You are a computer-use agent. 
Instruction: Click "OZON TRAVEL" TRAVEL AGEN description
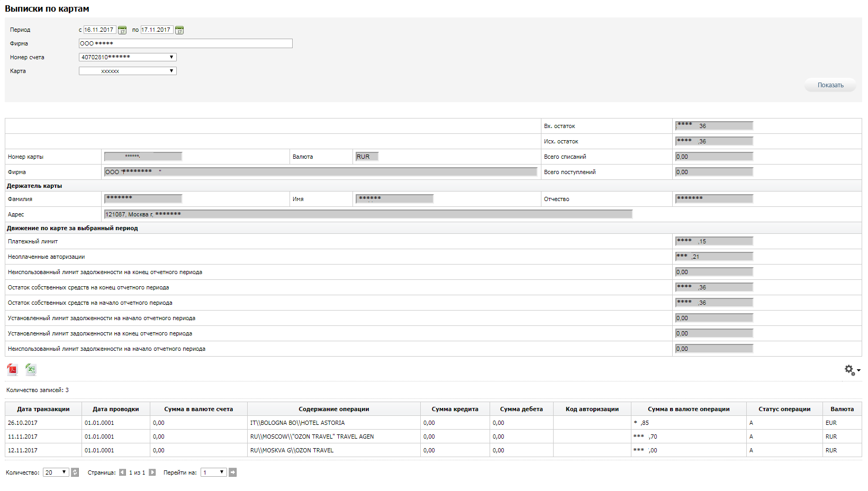pyautogui.click(x=312, y=437)
